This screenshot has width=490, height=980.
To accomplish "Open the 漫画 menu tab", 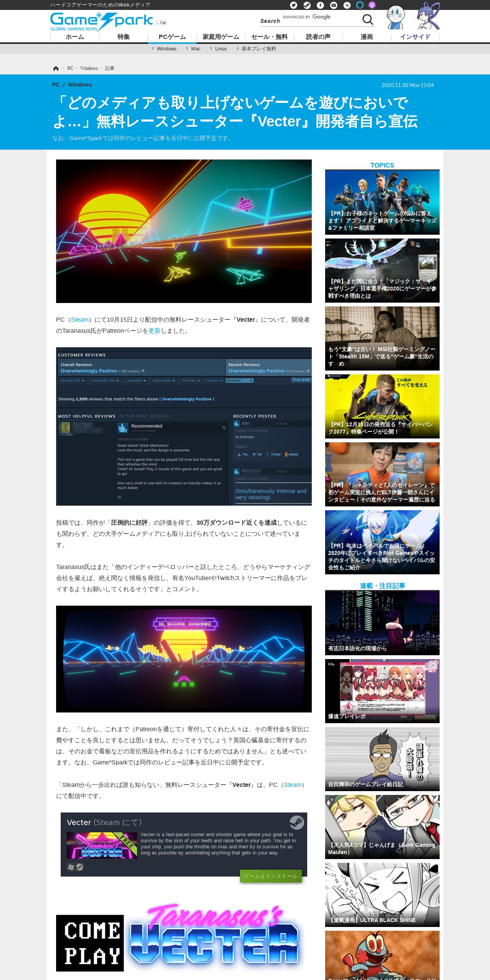I will coord(367,37).
